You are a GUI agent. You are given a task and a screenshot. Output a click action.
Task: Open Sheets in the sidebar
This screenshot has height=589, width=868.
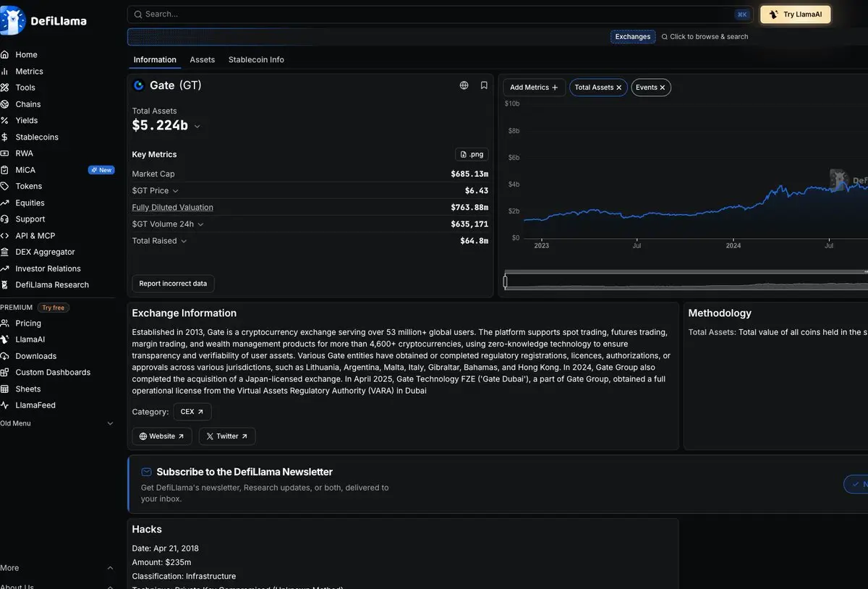click(28, 389)
